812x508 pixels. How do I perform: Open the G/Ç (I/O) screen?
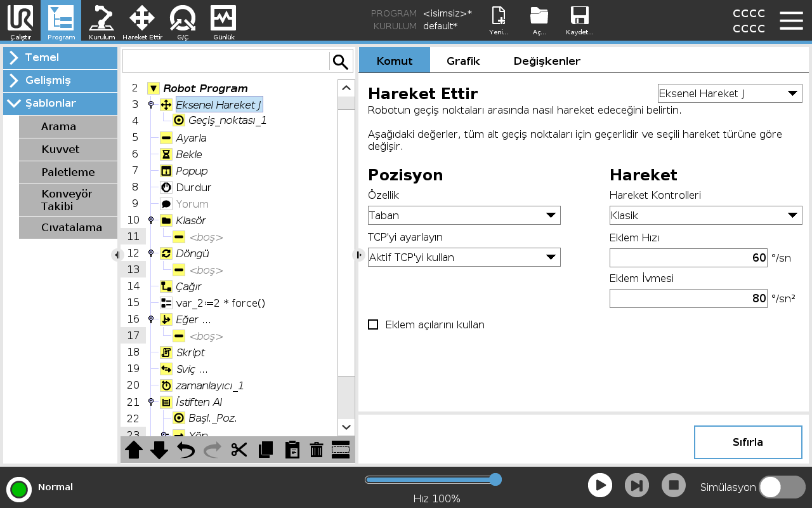183,21
